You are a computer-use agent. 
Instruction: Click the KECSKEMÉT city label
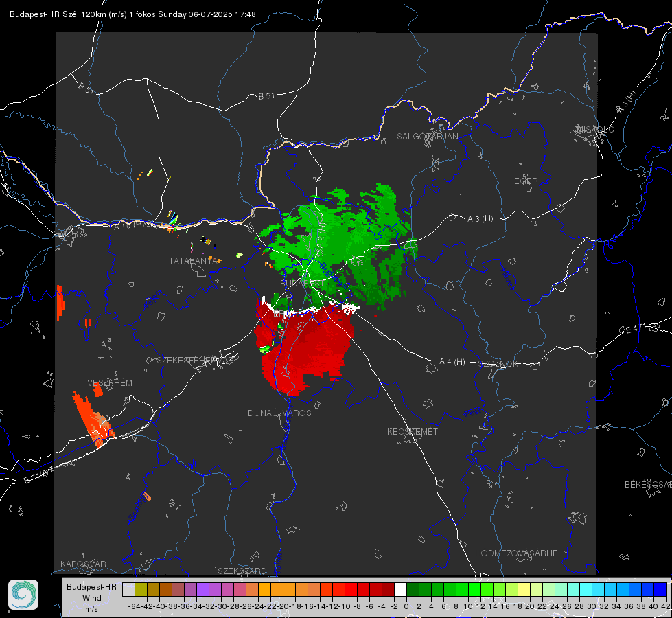tap(413, 431)
